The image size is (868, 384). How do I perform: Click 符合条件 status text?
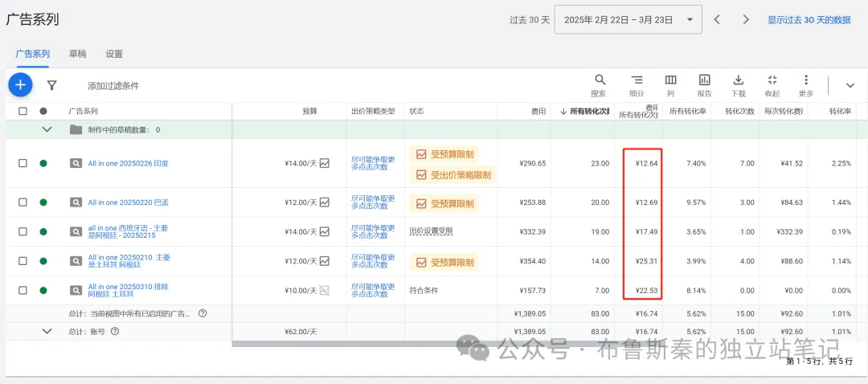pyautogui.click(x=424, y=291)
